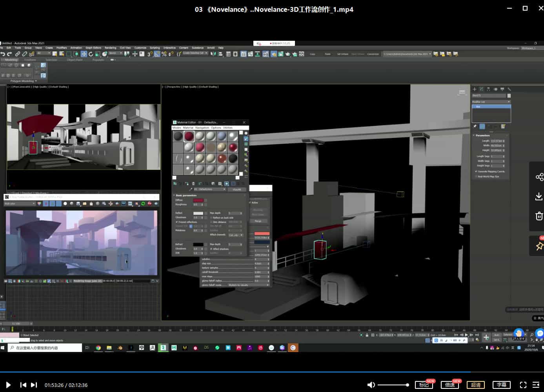
Task: Click the red Diffuse color swatch
Action: tap(198, 200)
